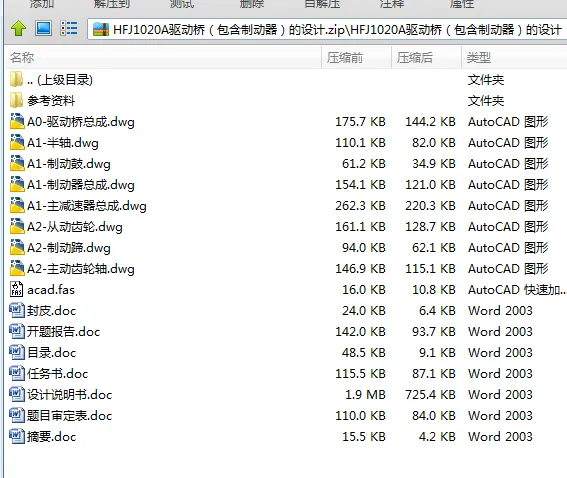Click the A1-制动器总成.dwg file icon
Screen dimensions: 567x478
[x=17, y=184]
